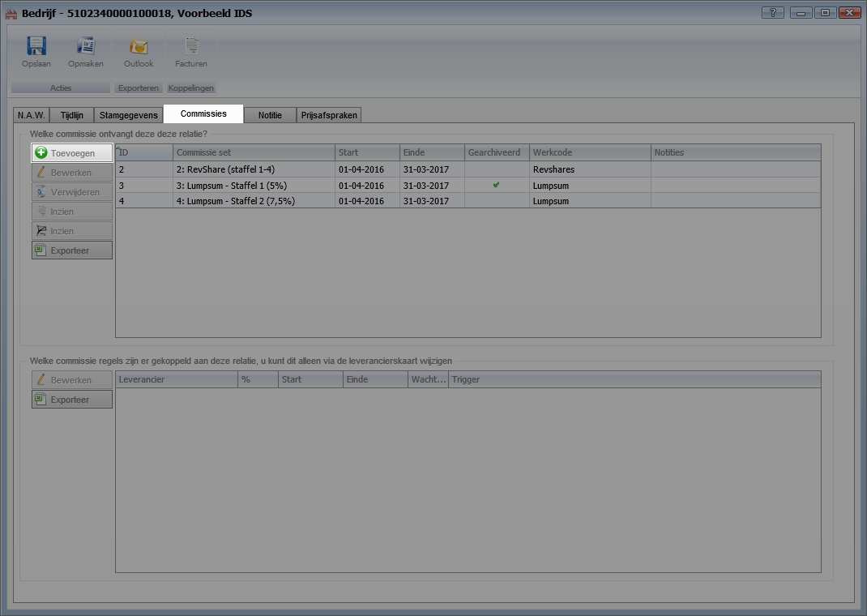Launch the Outlook export icon
Image resolution: width=867 pixels, height=616 pixels.
click(x=139, y=48)
